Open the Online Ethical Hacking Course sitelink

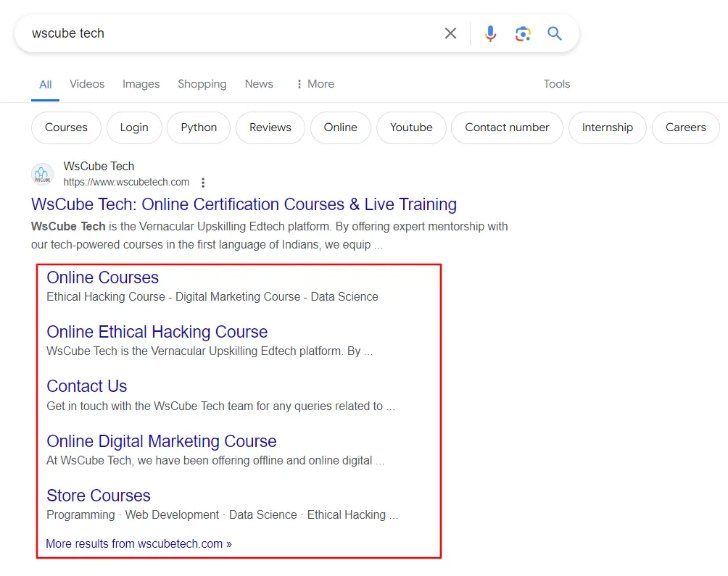pos(157,332)
